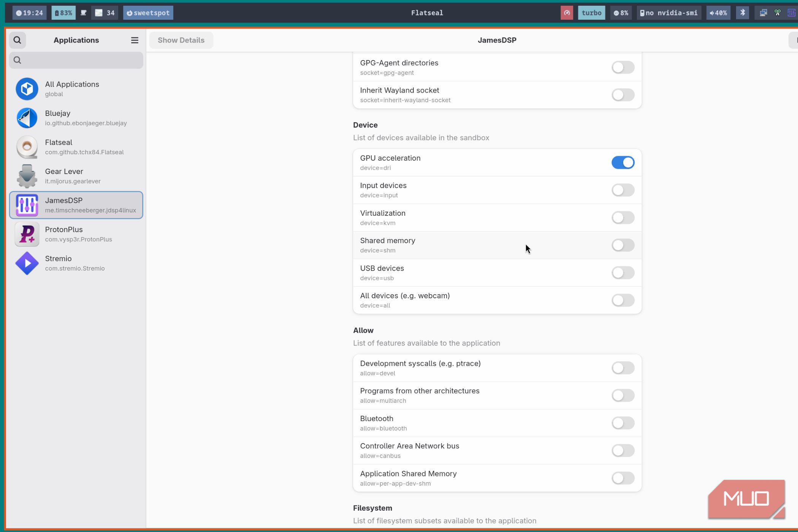This screenshot has height=532, width=798.
Task: Click the application search input field
Action: coord(76,60)
